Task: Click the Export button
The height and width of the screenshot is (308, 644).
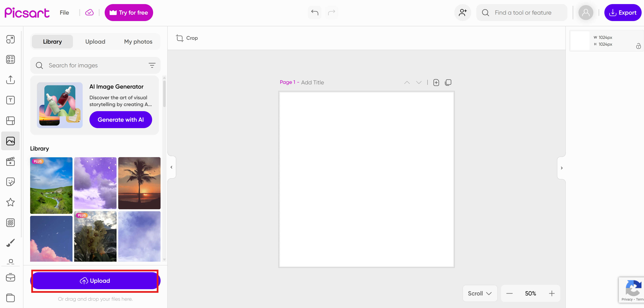Action: [622, 13]
